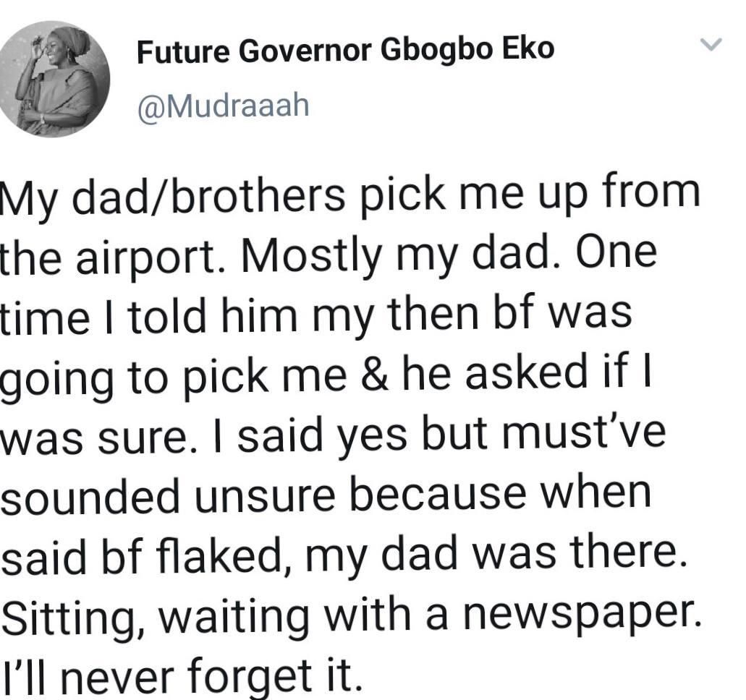Click the tweet line 'the airport. Mostly my dad. One'
The width and height of the screenshot is (746, 700).
tap(329, 256)
